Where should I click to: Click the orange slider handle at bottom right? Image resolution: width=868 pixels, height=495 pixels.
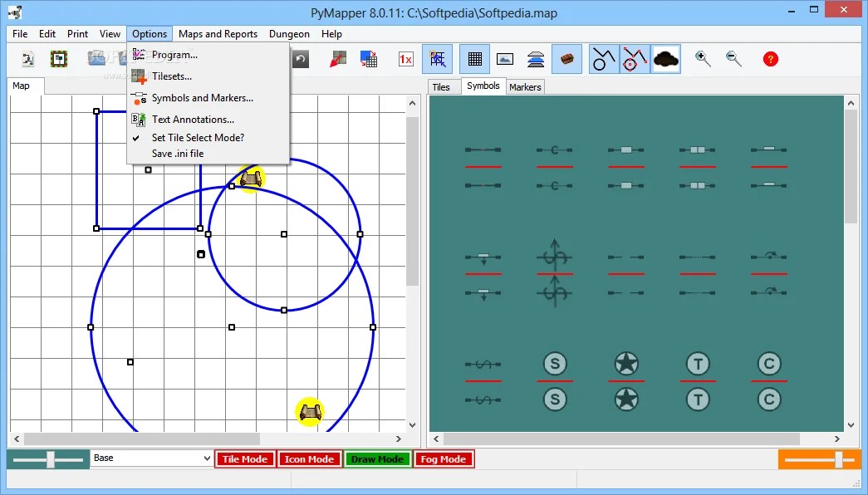click(839, 459)
